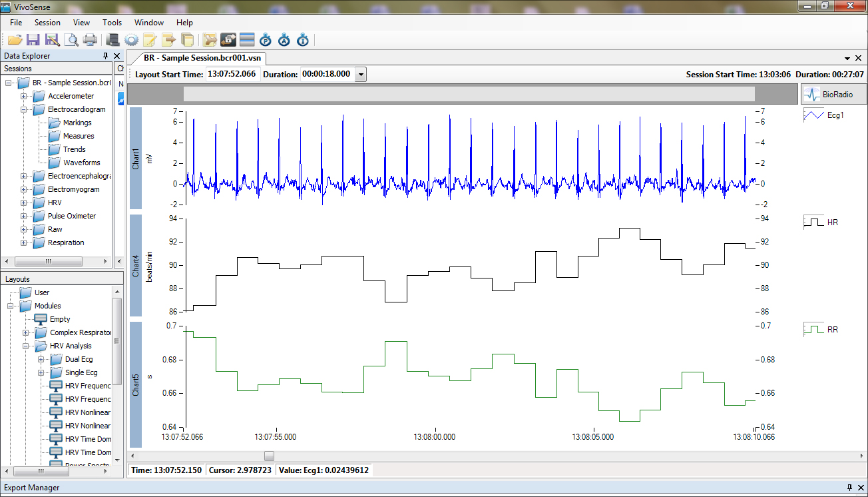Select the Save As toolbar icon

52,40
